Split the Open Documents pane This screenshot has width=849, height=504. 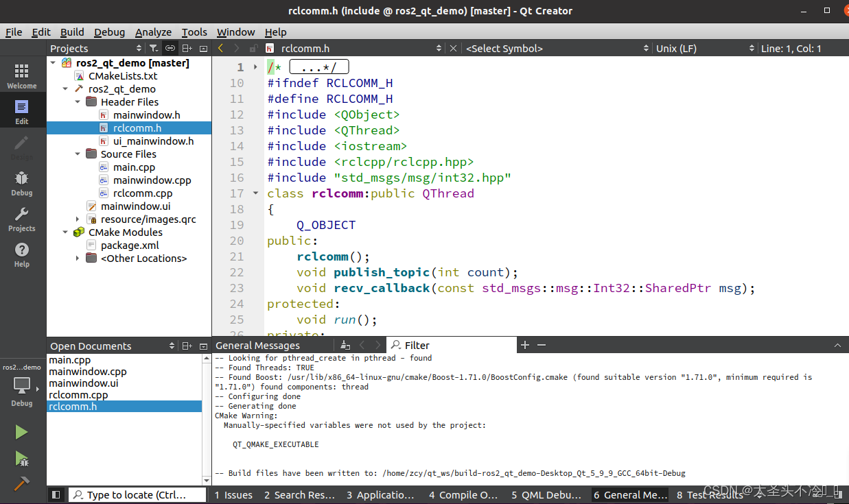click(187, 346)
